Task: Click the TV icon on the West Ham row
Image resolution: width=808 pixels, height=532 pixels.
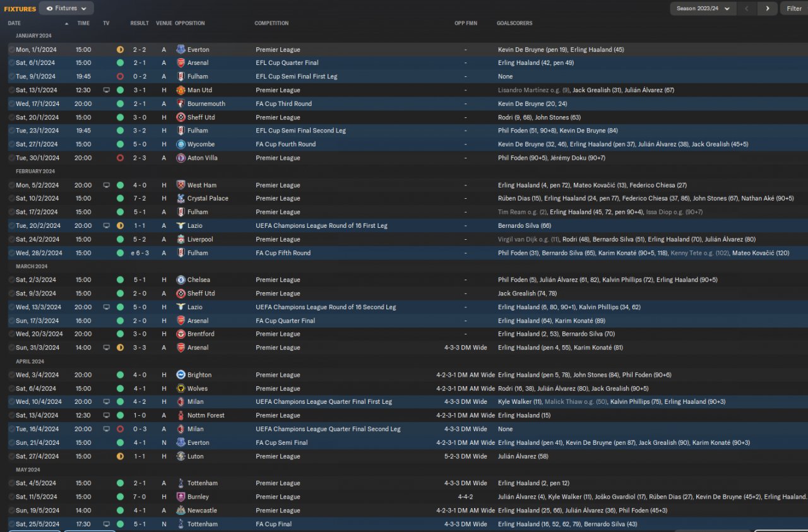Action: (106, 185)
